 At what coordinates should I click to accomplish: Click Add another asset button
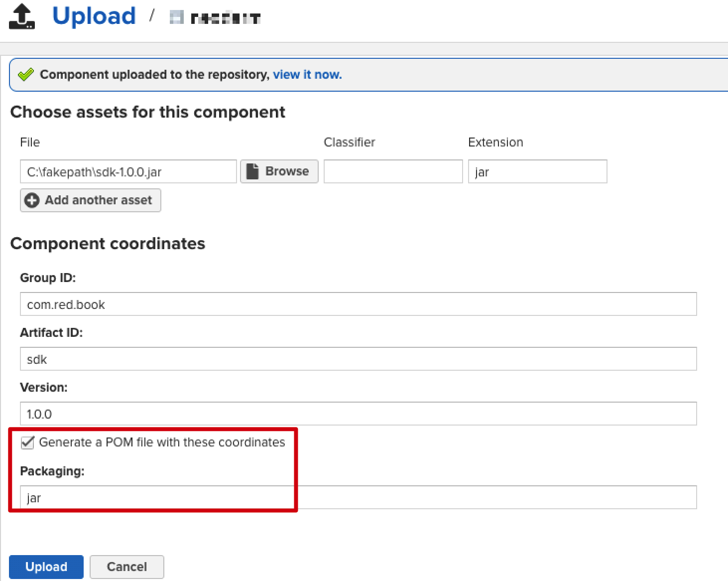[x=91, y=200]
